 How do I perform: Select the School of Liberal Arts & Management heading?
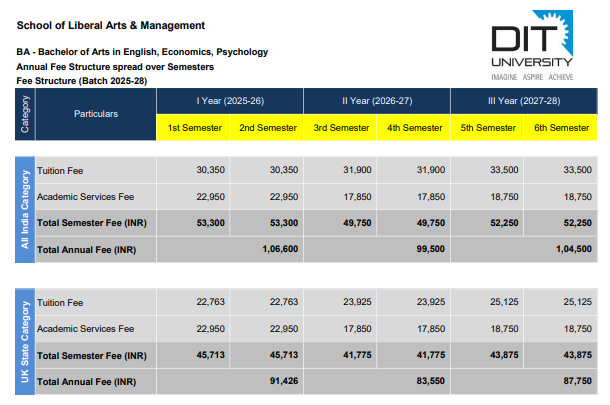111,24
